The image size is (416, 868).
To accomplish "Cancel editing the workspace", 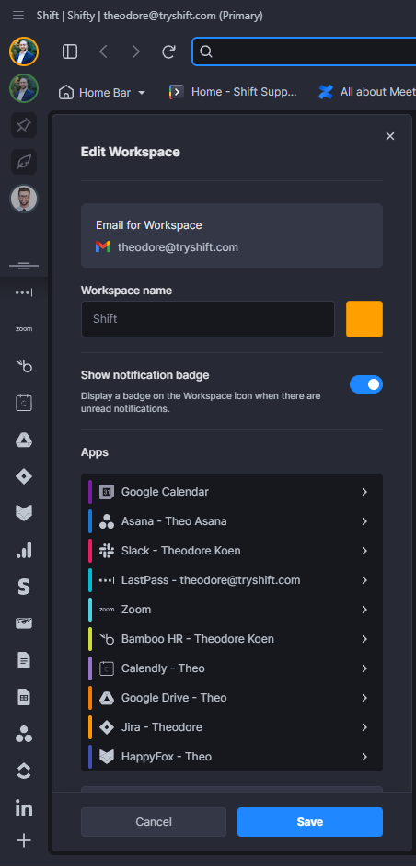I will 154,821.
